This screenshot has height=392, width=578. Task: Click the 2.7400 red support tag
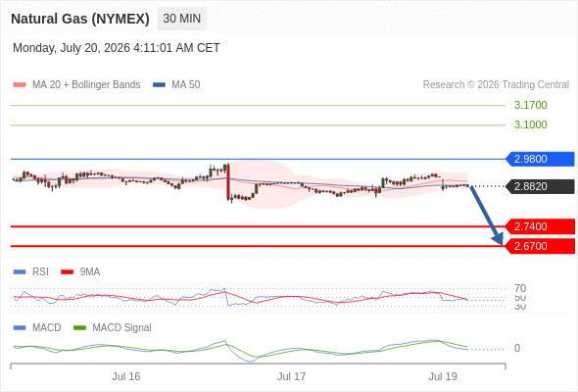[540, 226]
